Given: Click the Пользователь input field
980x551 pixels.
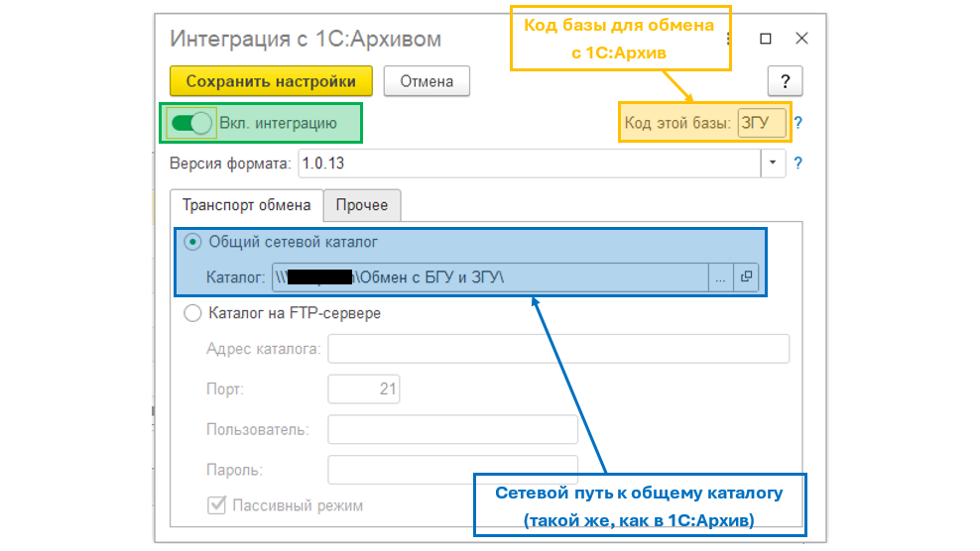Looking at the screenshot, I should [x=452, y=430].
